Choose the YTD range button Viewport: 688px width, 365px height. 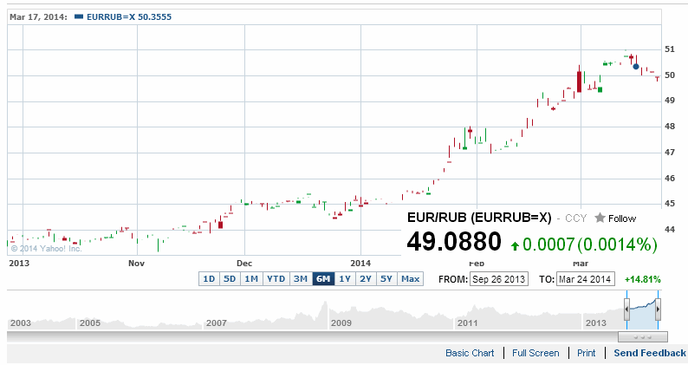click(x=276, y=279)
